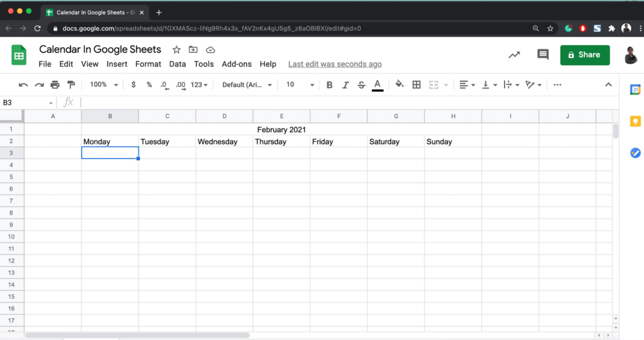The height and width of the screenshot is (340, 644).
Task: Open comment history from the top bar
Action: [x=543, y=55]
